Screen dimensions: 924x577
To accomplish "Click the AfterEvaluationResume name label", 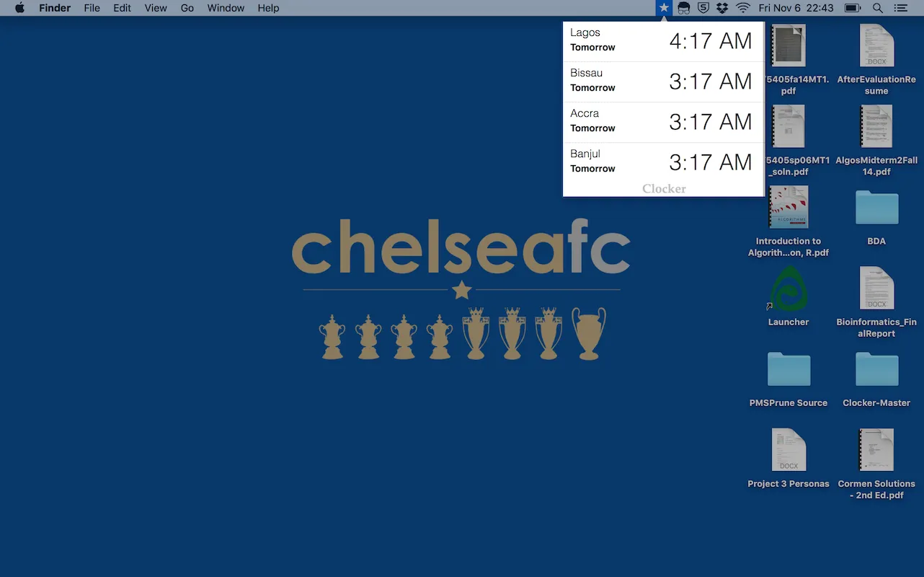I will [876, 85].
